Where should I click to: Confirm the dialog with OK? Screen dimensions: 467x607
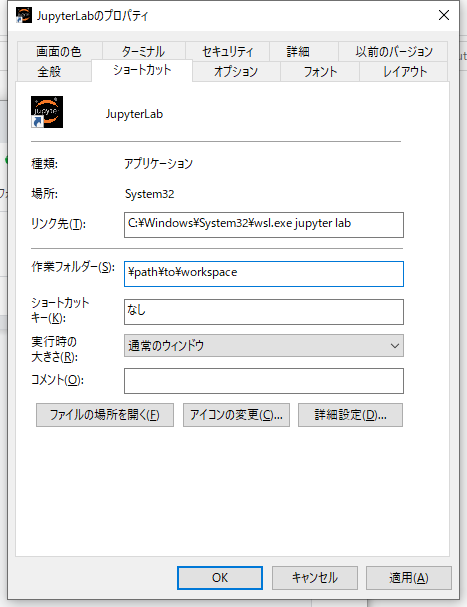[x=220, y=578]
